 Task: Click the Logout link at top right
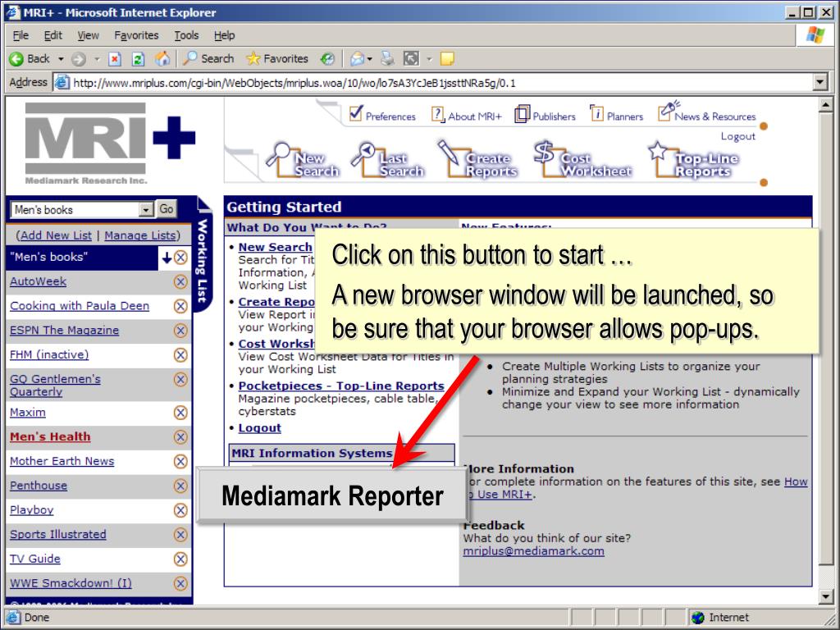pyautogui.click(x=737, y=136)
